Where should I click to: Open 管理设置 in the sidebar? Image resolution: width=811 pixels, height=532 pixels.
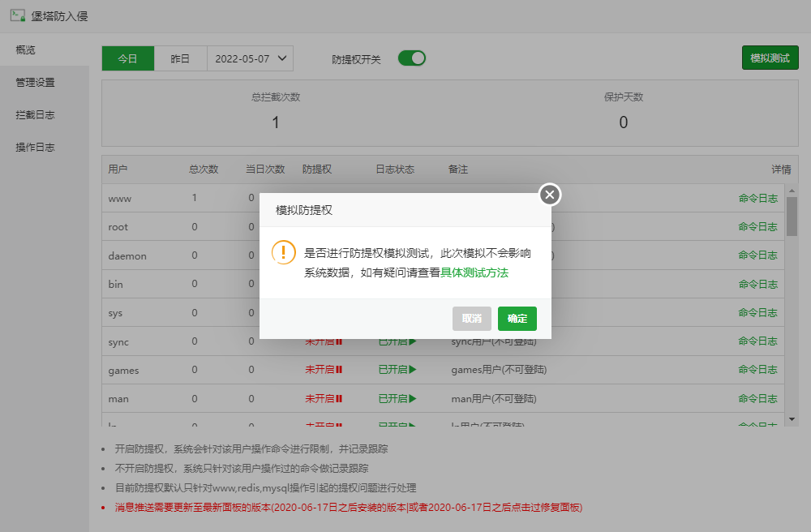click(x=35, y=83)
